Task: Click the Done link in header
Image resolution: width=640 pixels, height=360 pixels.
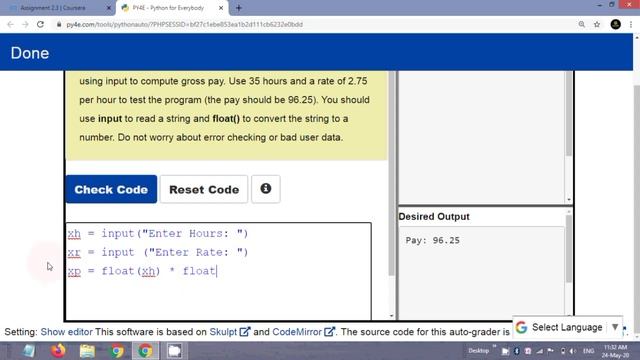Action: tap(30, 53)
